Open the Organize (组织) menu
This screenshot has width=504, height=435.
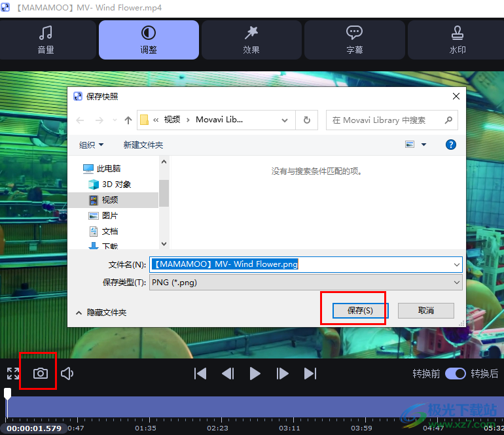91,145
